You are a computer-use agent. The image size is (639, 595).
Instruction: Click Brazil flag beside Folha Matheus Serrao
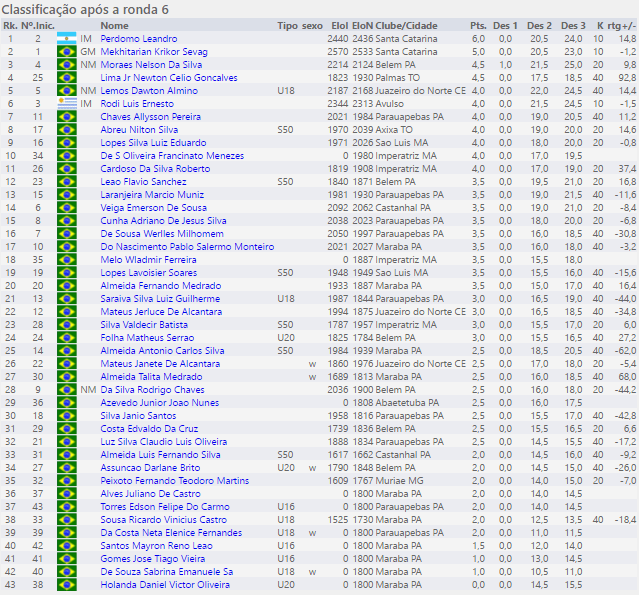point(68,337)
